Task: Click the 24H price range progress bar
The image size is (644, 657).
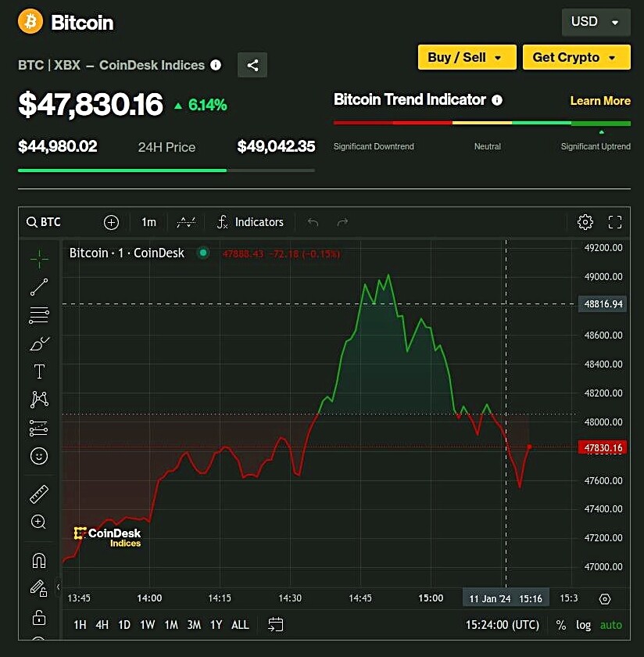Action: 166,171
